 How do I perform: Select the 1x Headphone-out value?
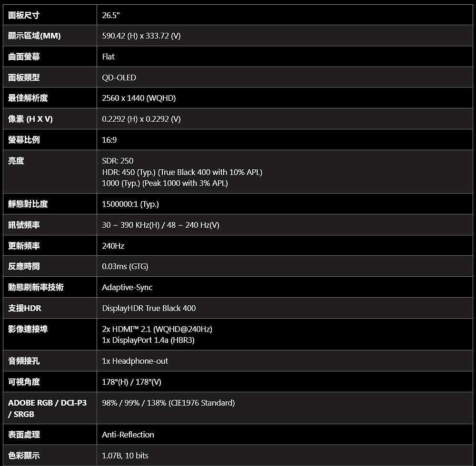[135, 361]
